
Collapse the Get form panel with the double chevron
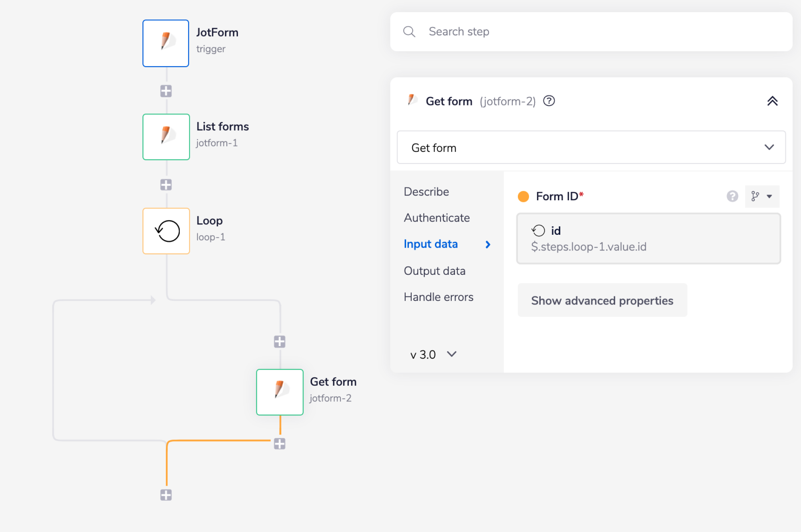point(773,101)
